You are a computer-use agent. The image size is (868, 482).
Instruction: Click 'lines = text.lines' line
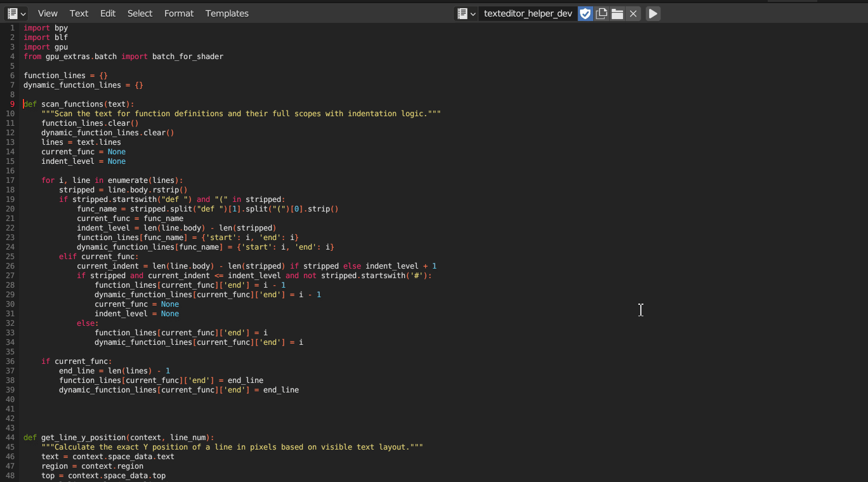(x=81, y=142)
